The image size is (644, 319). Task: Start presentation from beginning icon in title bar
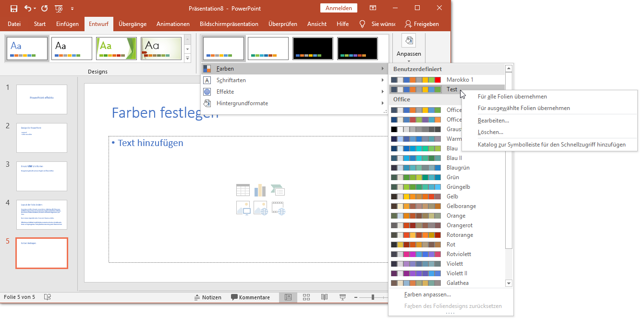coord(59,8)
